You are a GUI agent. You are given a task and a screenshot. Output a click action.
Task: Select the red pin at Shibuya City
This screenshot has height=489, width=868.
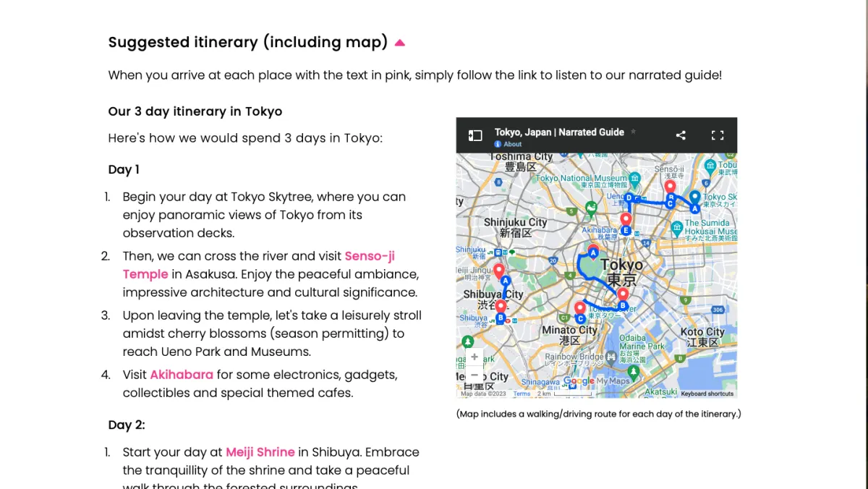pos(500,307)
